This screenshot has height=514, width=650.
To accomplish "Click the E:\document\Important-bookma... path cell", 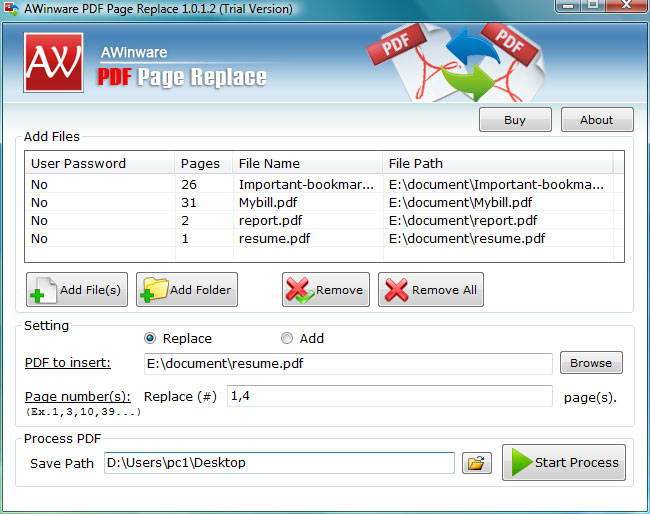I will [x=496, y=184].
